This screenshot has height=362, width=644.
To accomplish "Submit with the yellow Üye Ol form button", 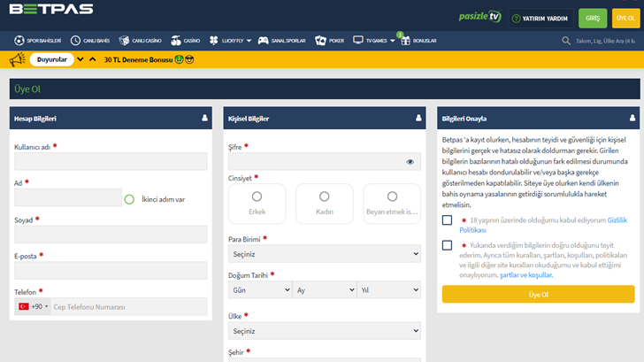I will (x=539, y=294).
